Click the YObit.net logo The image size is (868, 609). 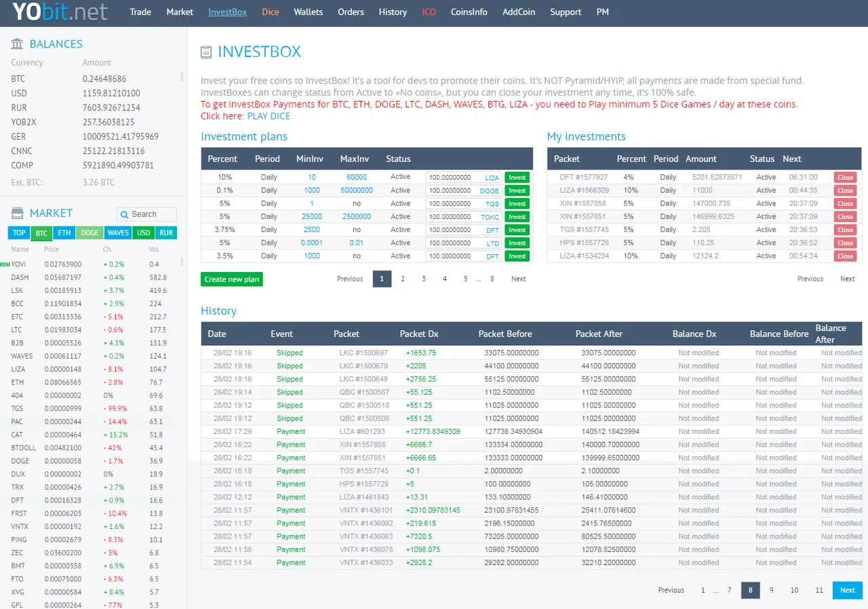click(60, 12)
